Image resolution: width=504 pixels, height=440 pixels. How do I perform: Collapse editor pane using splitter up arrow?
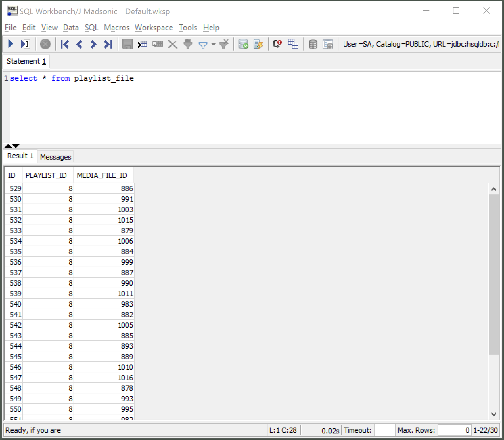click(x=8, y=146)
